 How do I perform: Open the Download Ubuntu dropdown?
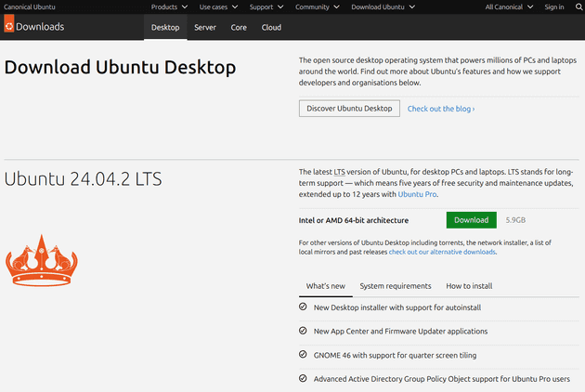(383, 7)
